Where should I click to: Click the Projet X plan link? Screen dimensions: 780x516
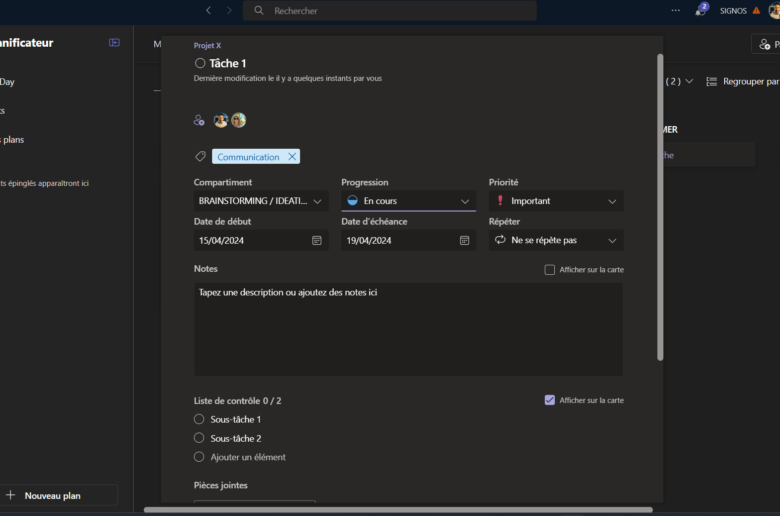click(x=207, y=46)
